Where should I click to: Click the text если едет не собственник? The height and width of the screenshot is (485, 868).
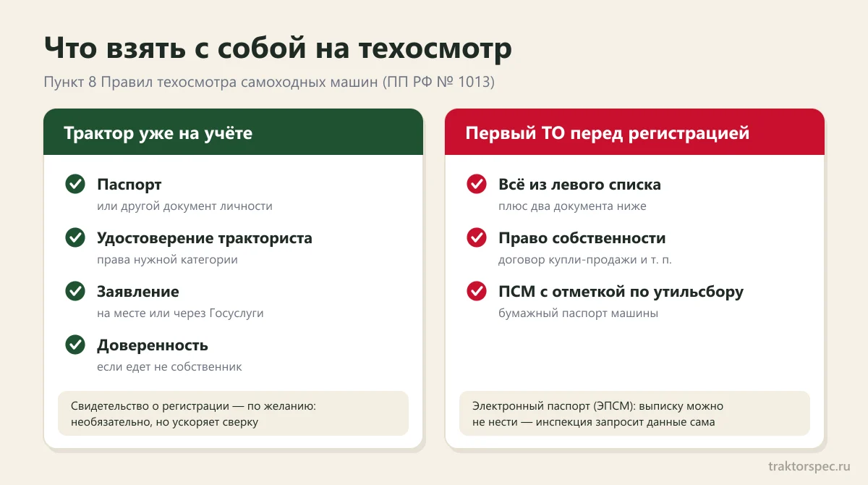click(169, 367)
